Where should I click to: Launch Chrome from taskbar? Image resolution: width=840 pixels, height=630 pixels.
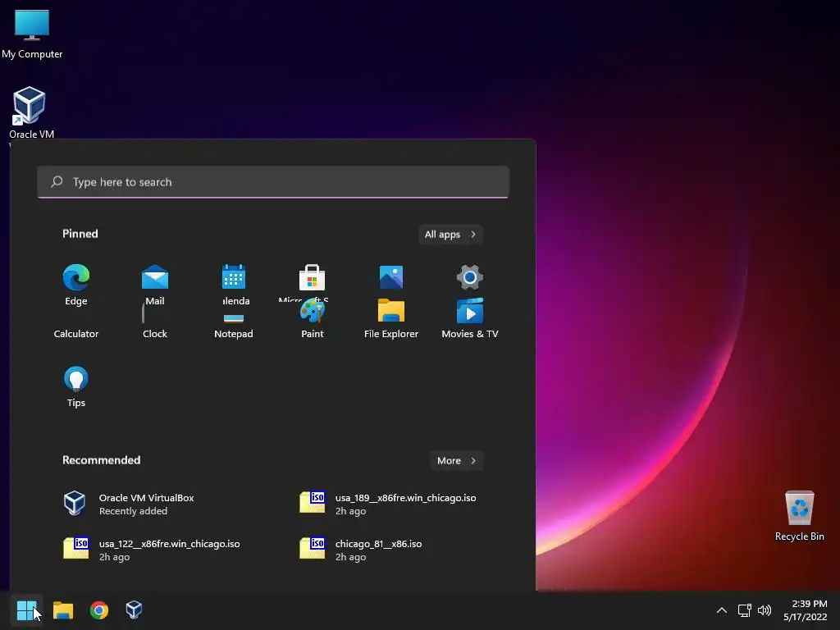[x=99, y=610]
